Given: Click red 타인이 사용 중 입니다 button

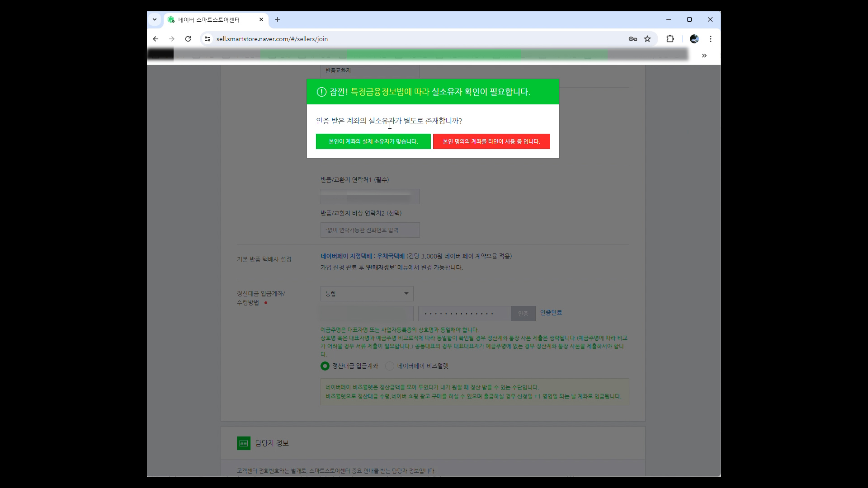Looking at the screenshot, I should 491,141.
